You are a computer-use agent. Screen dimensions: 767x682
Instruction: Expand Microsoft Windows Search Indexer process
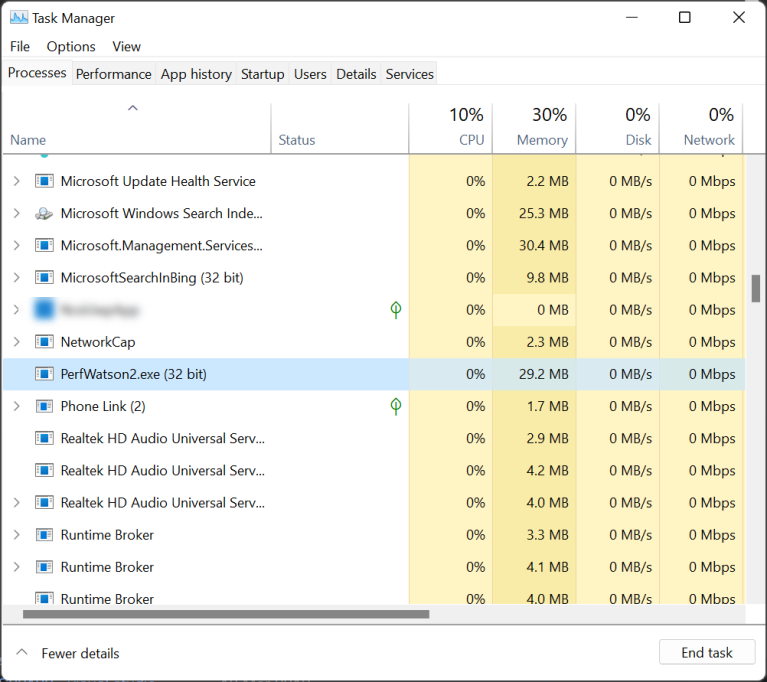[17, 214]
